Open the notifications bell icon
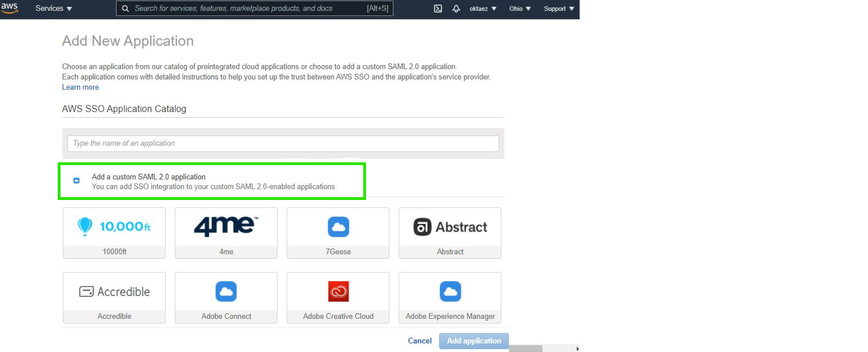This screenshot has width=868, height=352. coord(456,9)
